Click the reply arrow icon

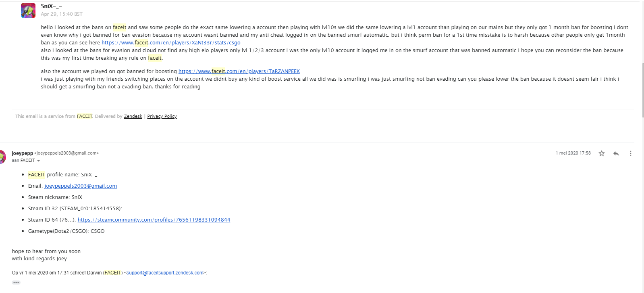[616, 153]
